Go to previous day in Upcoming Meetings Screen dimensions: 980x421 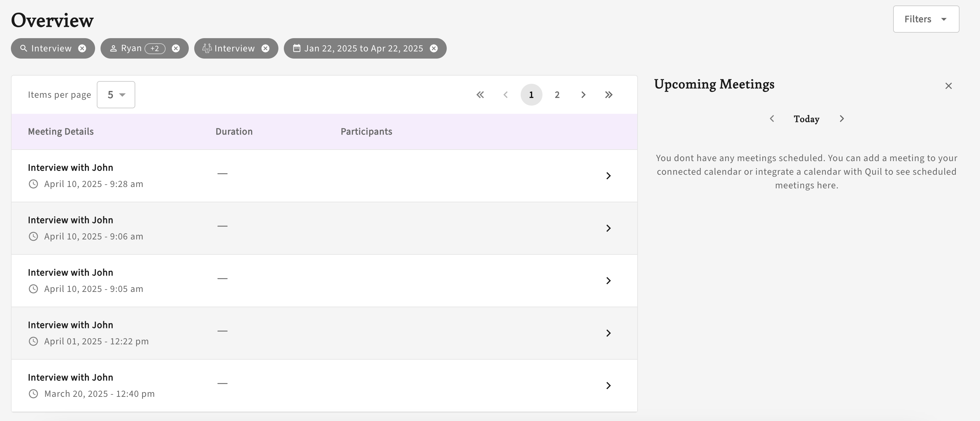[x=772, y=119]
